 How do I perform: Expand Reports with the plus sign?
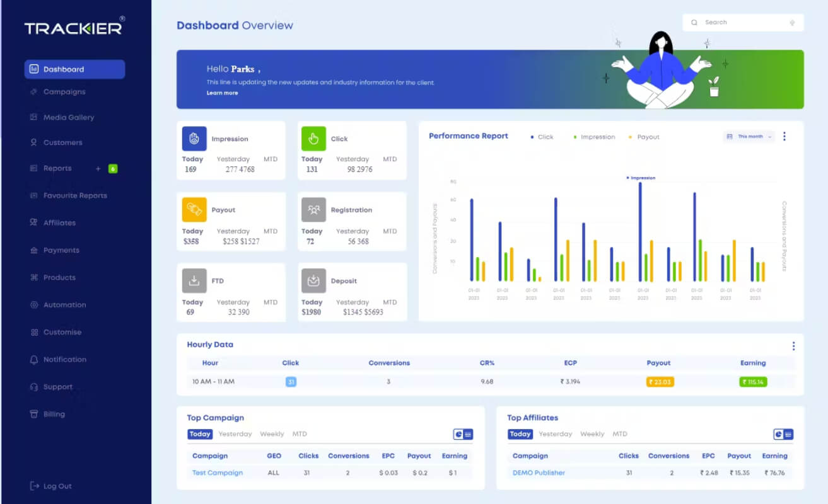[x=98, y=169]
